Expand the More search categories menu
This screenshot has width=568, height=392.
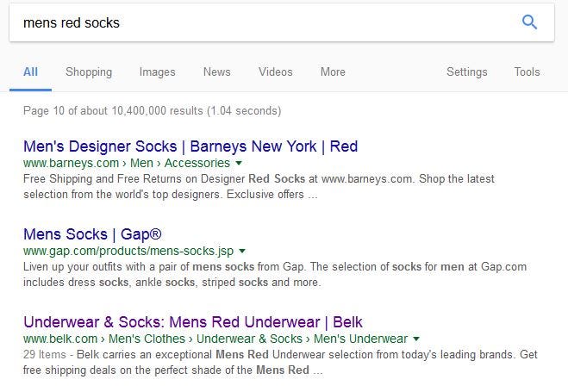pyautogui.click(x=333, y=72)
